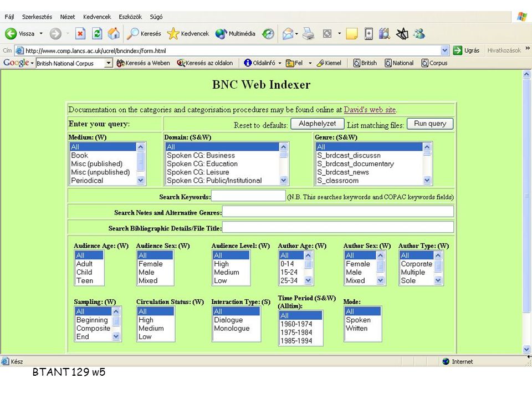This screenshot has width=532, height=399.
Task: Open the Oldalinfó dropdown arrow
Action: tap(279, 63)
